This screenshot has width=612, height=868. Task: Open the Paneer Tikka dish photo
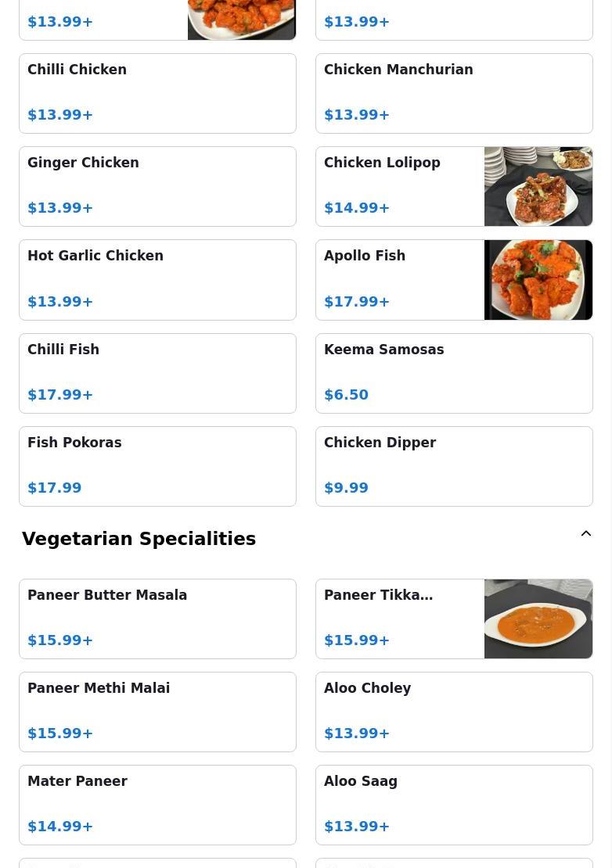(538, 619)
